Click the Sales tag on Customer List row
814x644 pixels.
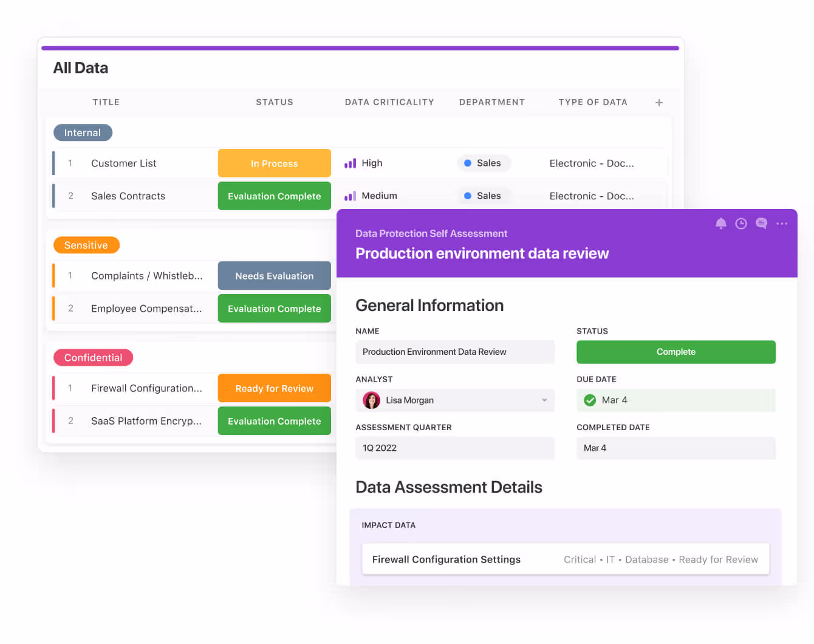click(x=484, y=163)
